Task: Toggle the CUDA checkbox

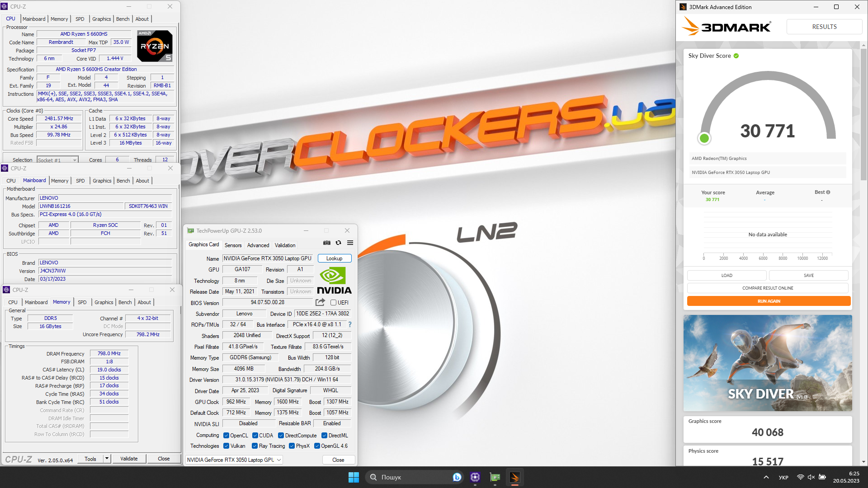Action: [x=255, y=436]
